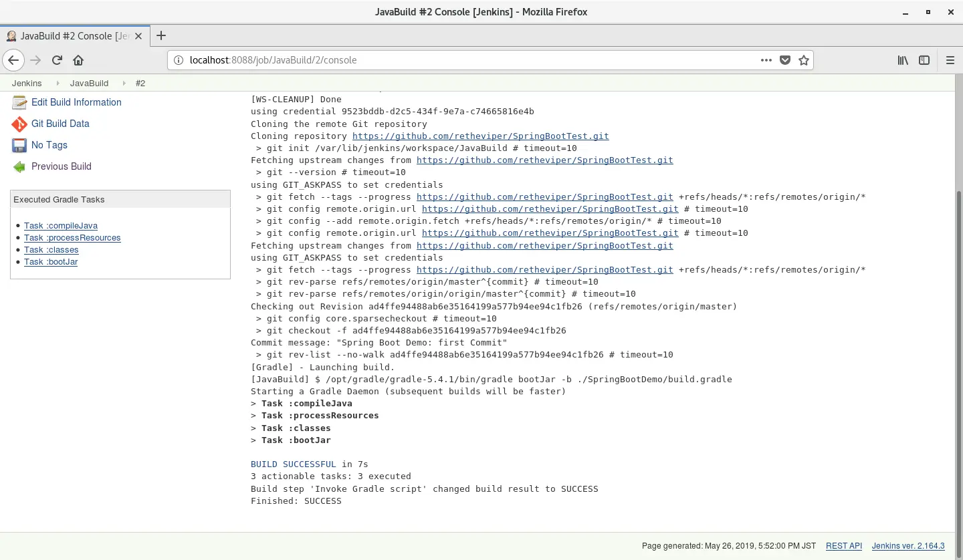Viewport: 963px width, 560px height.
Task: Click the '[WS-CLEANUP] Done' line
Action: 296,100
